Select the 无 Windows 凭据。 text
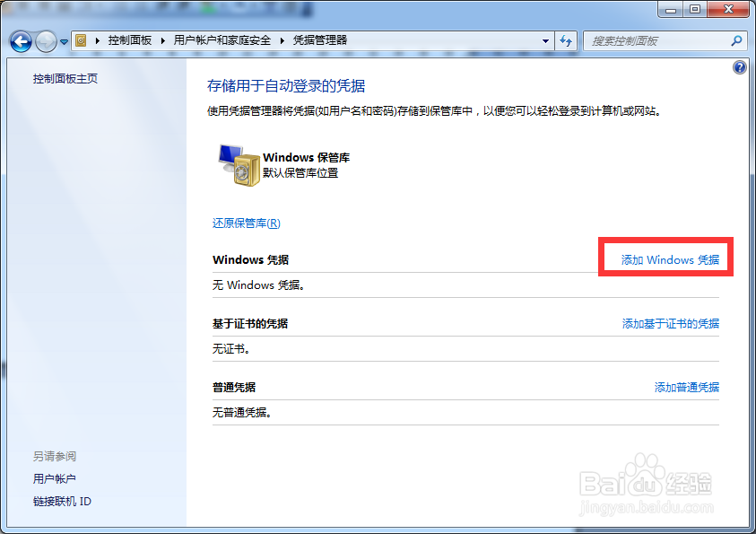The image size is (756, 534). (259, 285)
